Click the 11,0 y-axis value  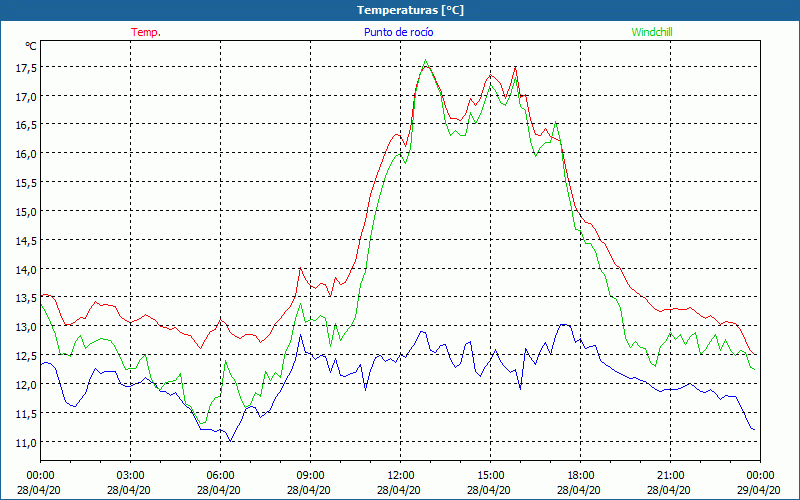[26, 442]
